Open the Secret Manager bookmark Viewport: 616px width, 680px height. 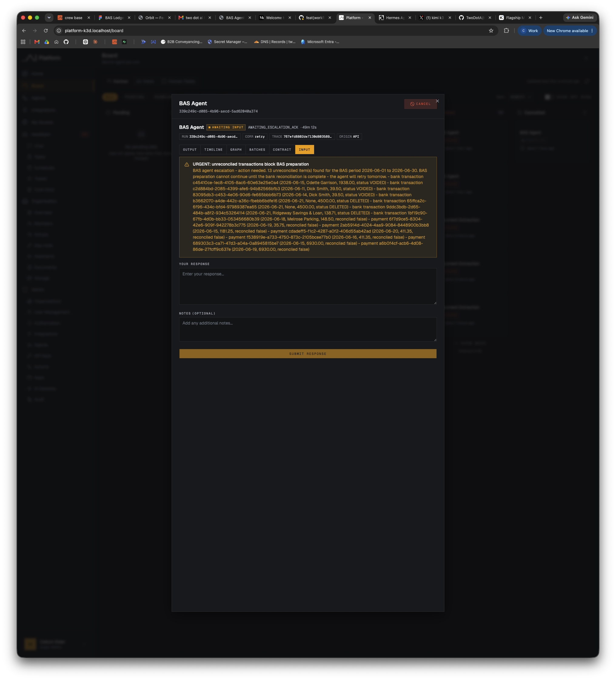click(228, 42)
